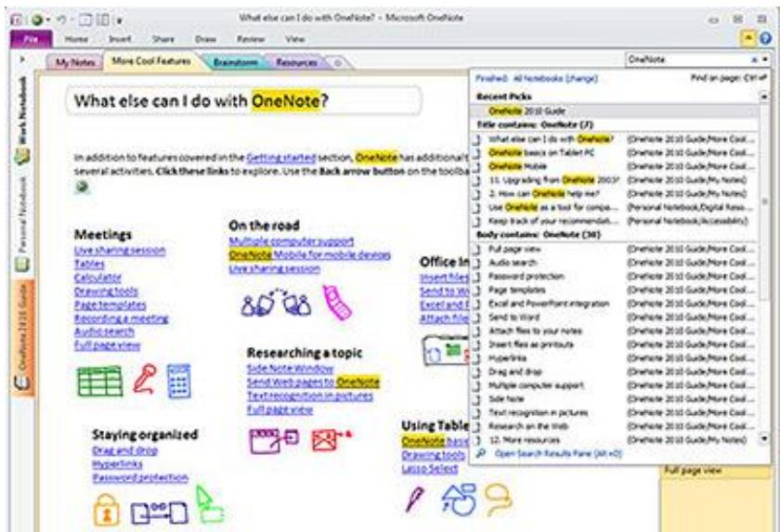Image resolution: width=780 pixels, height=532 pixels.
Task: Open OneNote Mobile for mobile devices link
Action: (x=309, y=255)
